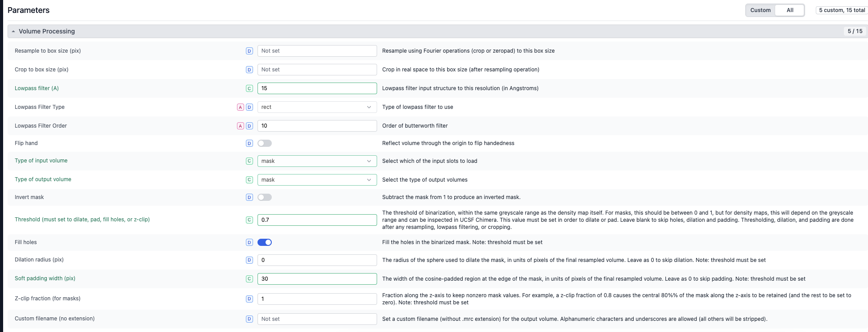Click the Volume Processing section title
The width and height of the screenshot is (868, 332).
click(x=47, y=31)
